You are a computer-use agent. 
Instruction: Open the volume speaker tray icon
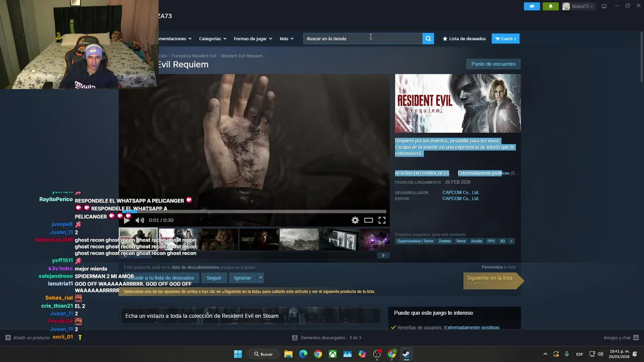(601, 354)
